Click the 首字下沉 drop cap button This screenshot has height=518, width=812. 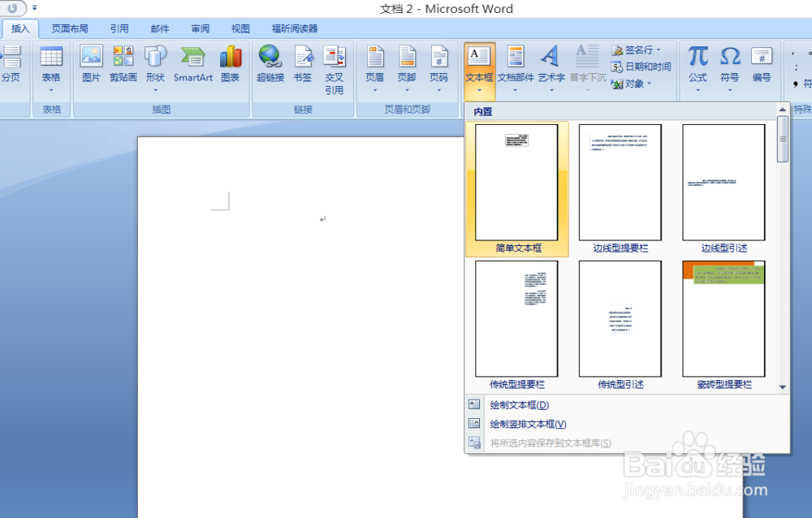(587, 68)
